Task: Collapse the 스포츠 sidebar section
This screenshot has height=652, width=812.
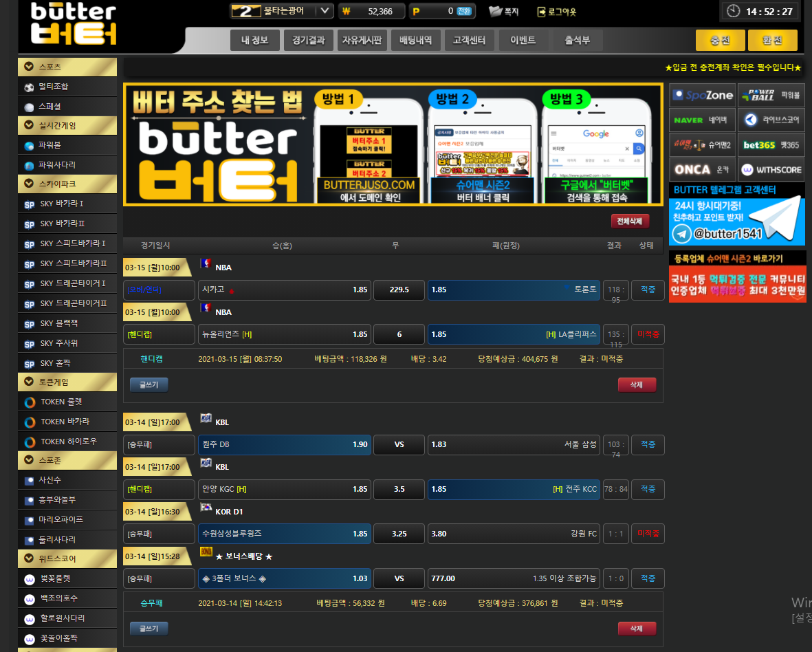Action: click(29, 67)
